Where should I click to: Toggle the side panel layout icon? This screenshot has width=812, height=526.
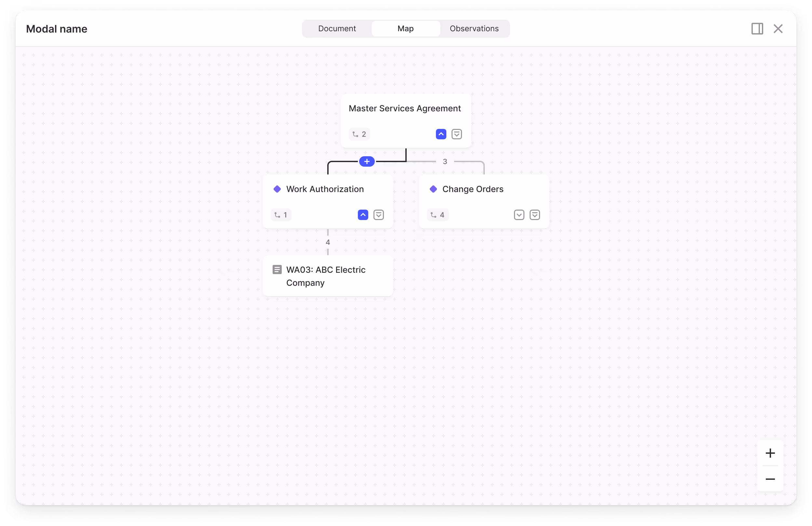click(757, 29)
